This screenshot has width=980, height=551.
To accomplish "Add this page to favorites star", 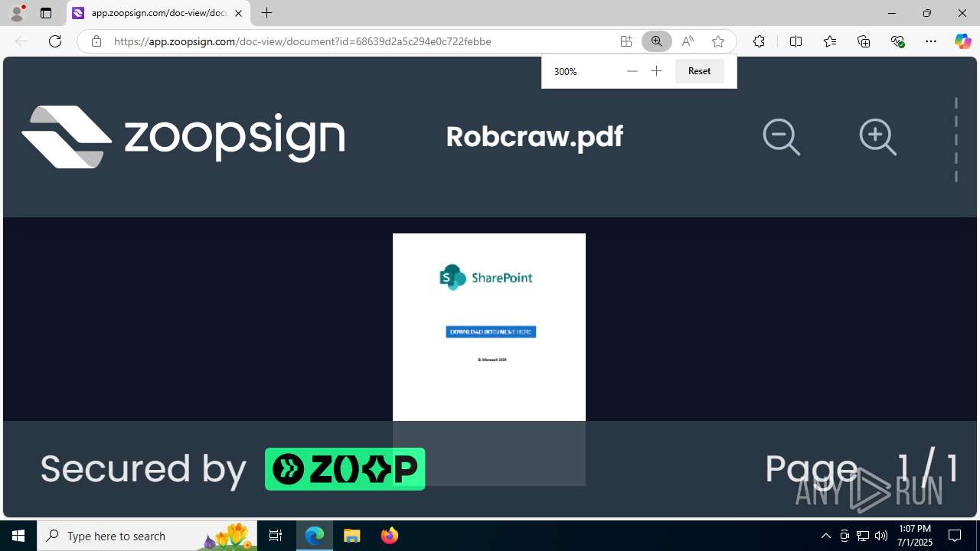I will pyautogui.click(x=717, y=41).
